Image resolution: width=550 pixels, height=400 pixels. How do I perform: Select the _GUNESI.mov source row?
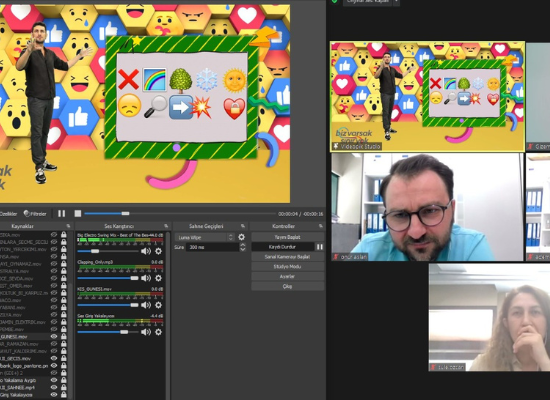click(34, 336)
